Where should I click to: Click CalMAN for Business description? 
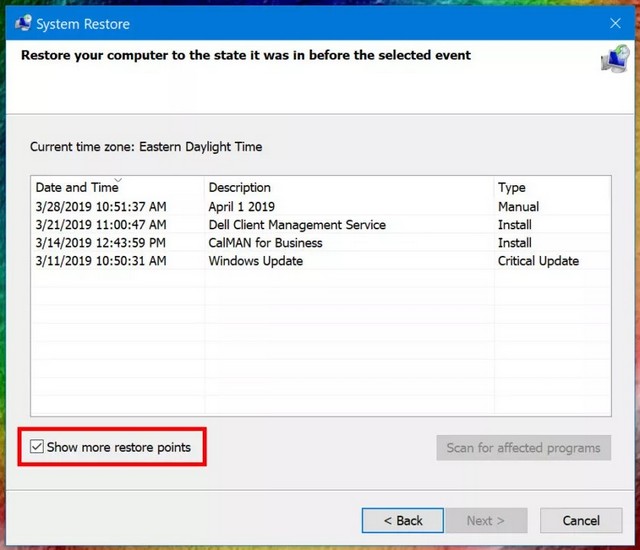tap(265, 243)
